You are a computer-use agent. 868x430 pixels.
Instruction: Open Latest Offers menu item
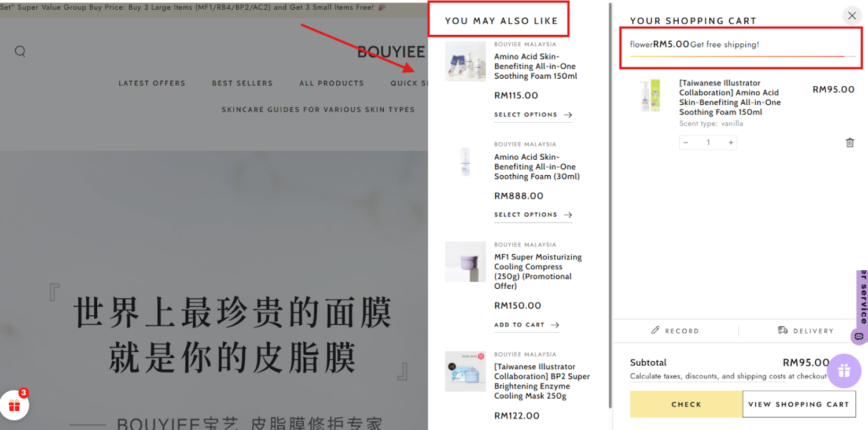coord(152,83)
